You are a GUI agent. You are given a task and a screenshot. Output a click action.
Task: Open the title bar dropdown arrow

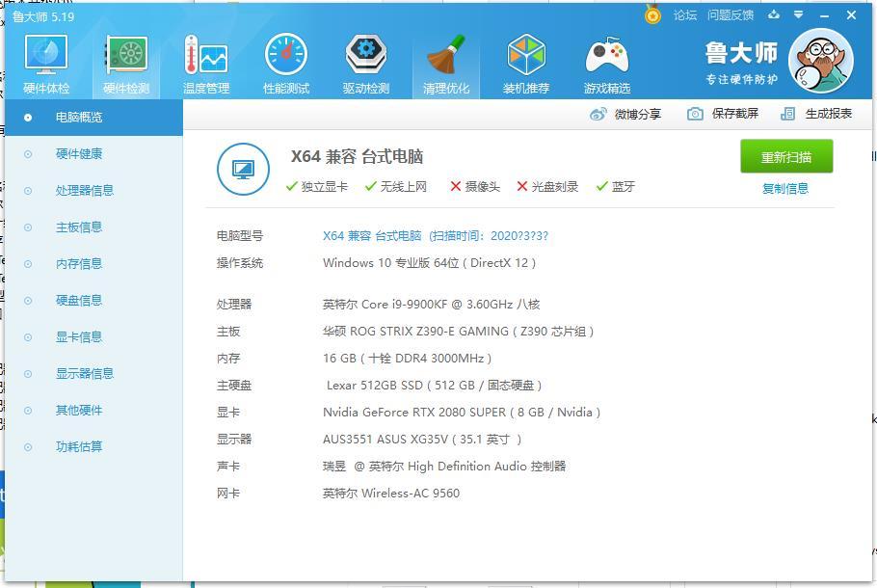tap(799, 15)
